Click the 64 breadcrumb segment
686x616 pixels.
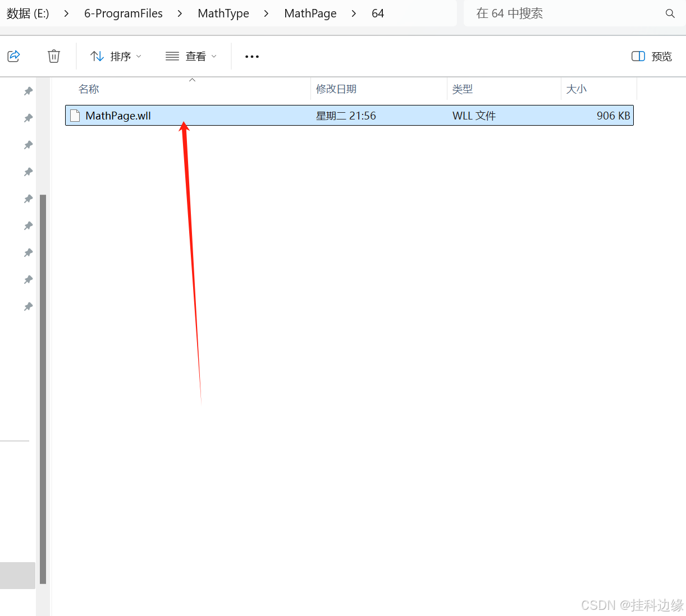(x=378, y=13)
